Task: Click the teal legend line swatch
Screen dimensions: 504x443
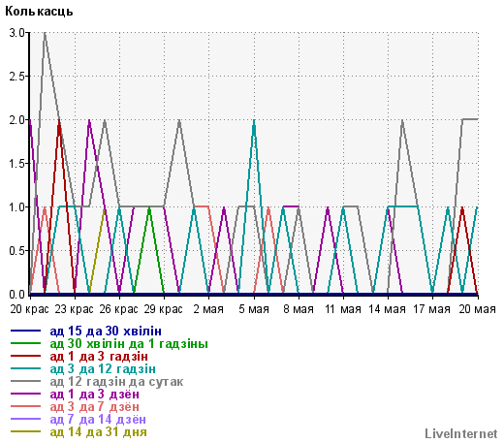Action: [25, 368]
